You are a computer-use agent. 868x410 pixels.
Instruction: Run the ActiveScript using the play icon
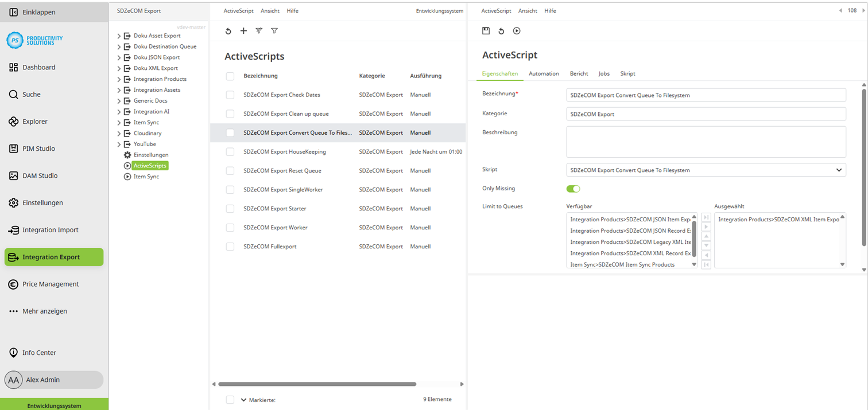pyautogui.click(x=516, y=31)
